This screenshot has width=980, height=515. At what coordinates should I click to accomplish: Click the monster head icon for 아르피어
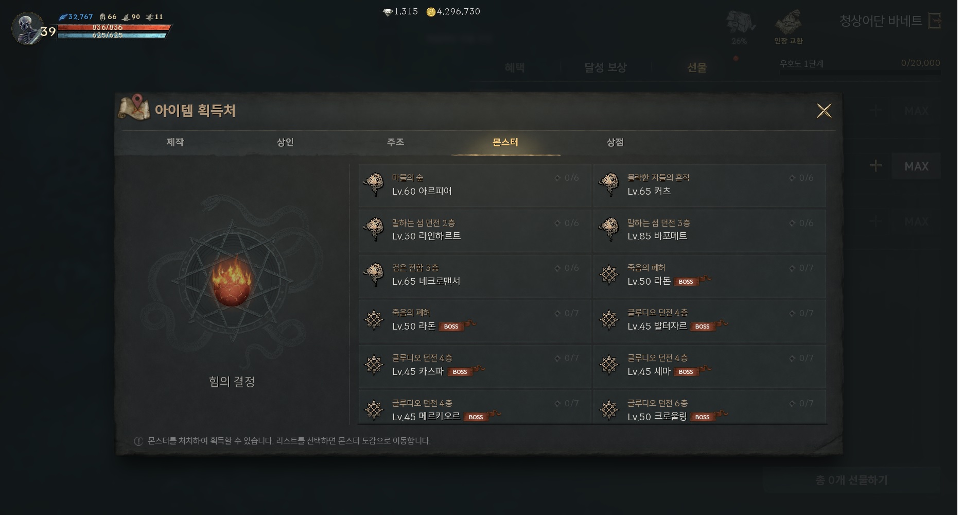374,184
